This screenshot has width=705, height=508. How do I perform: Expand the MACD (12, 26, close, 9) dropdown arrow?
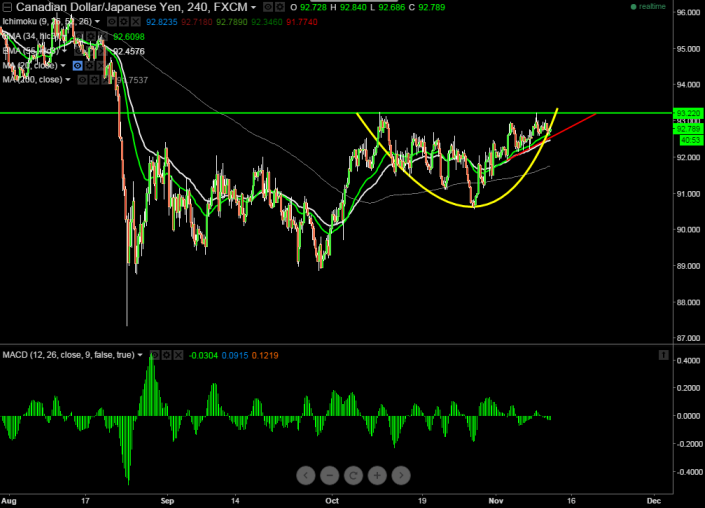(x=140, y=355)
